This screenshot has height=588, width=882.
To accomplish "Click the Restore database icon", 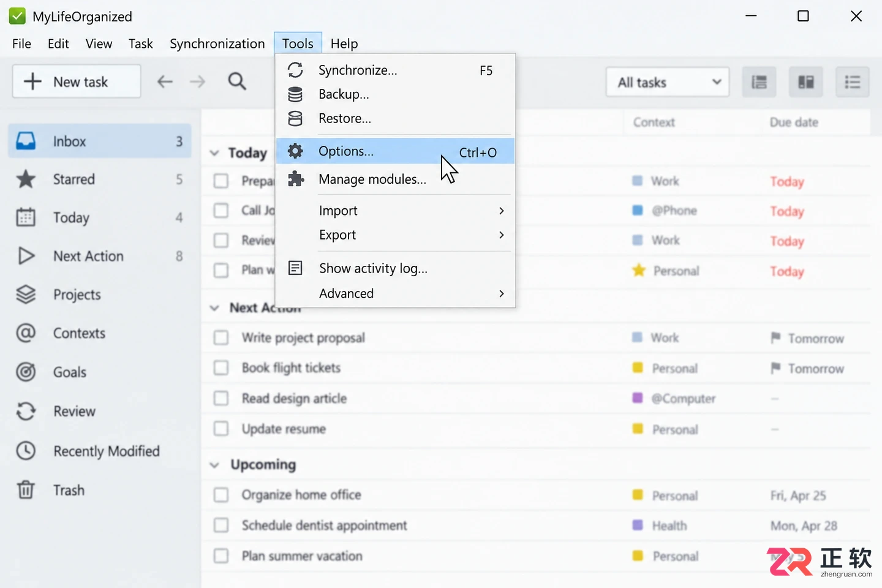I will tap(295, 119).
